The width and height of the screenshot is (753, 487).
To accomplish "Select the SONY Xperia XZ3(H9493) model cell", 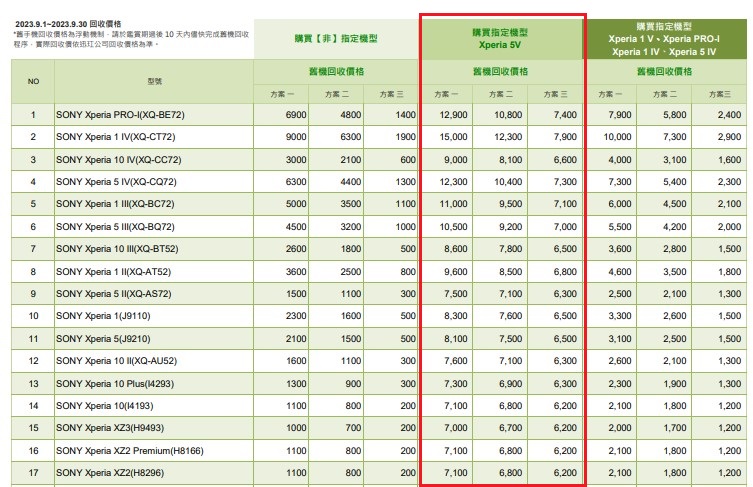I will pos(113,429).
